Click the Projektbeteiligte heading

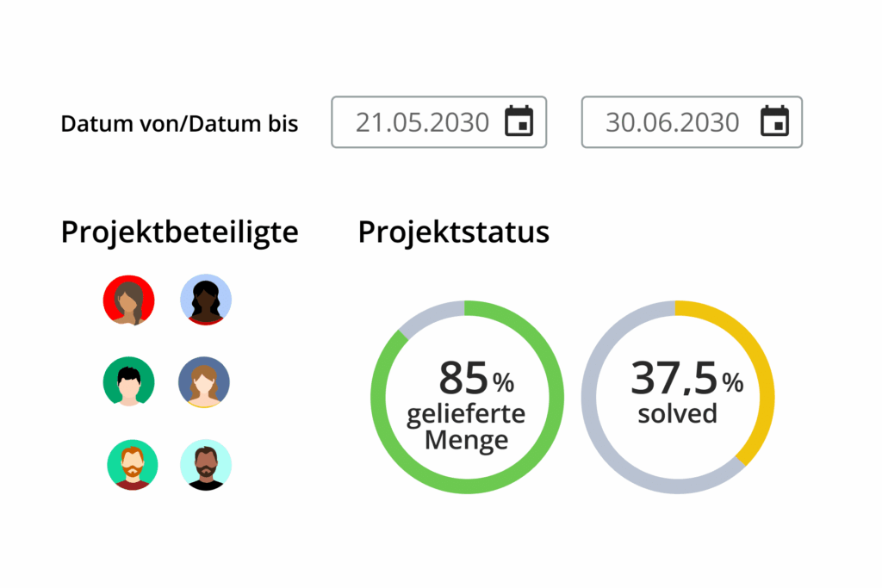pos(179,232)
